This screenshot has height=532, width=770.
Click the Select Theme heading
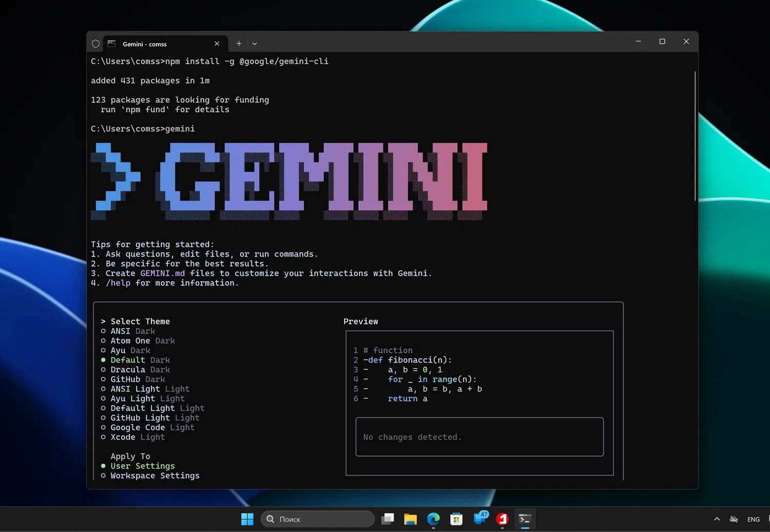point(140,322)
